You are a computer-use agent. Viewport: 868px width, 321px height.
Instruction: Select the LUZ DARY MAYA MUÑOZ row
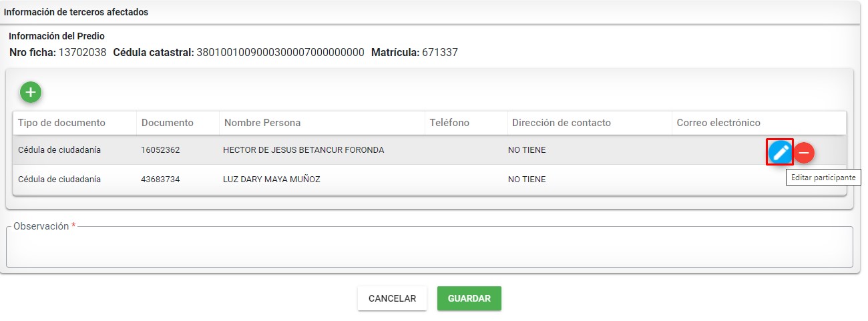(429, 180)
